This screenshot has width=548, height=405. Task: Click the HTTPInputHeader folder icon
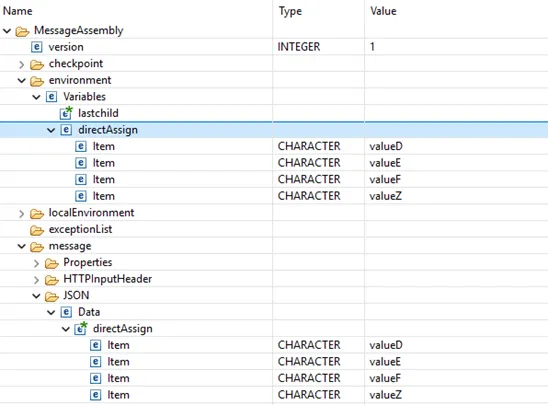point(52,280)
